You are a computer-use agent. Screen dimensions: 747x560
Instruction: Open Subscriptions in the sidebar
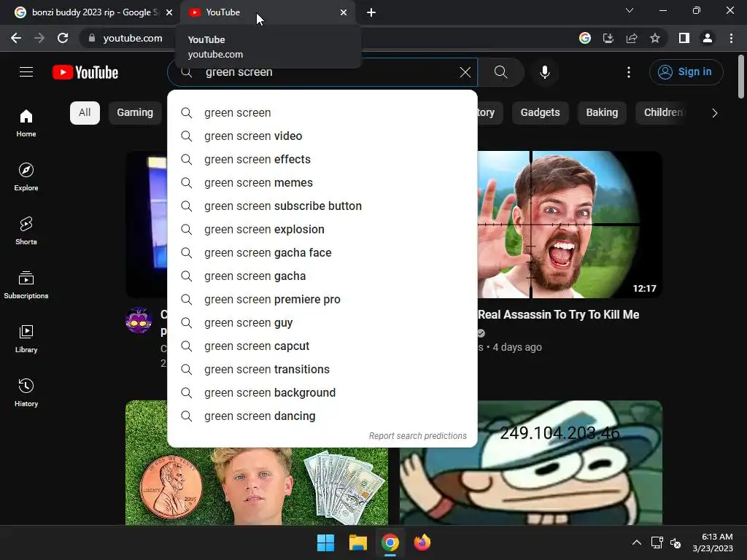coord(26,284)
